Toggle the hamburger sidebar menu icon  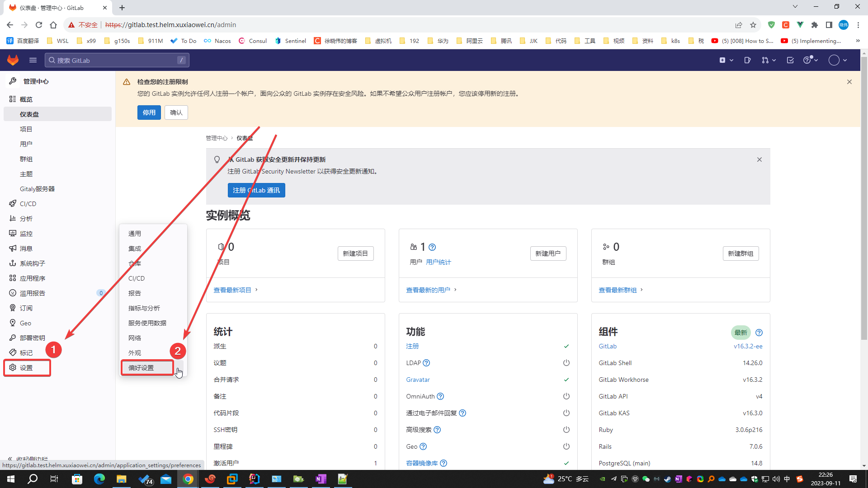pos(33,60)
